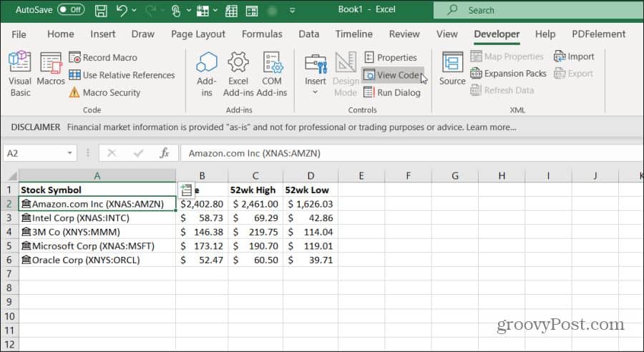The width and height of the screenshot is (644, 352).
Task: Open COM Add-ins dialog
Action: (x=272, y=74)
